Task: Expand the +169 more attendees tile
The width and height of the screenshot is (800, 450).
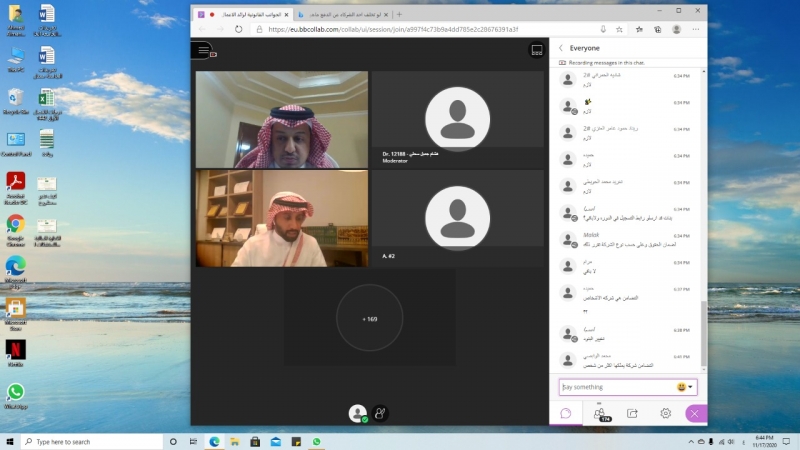Action: (369, 318)
